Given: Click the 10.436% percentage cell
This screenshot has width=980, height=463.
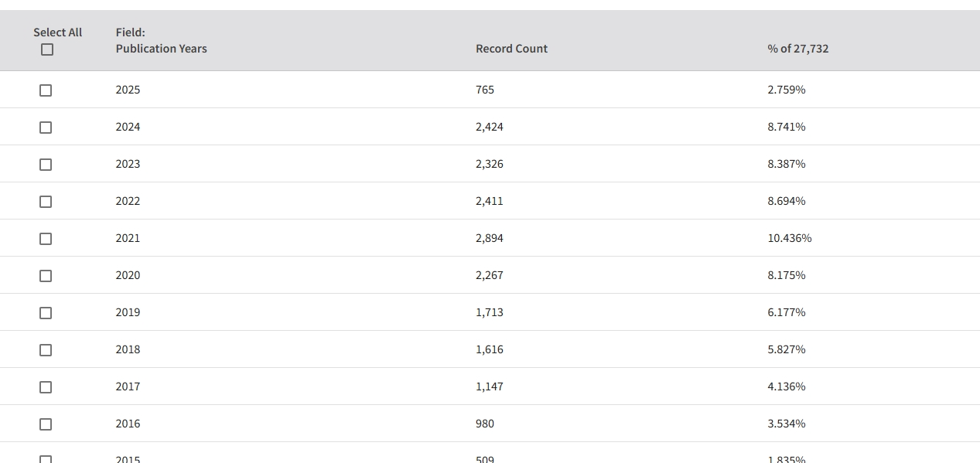Looking at the screenshot, I should 789,238.
